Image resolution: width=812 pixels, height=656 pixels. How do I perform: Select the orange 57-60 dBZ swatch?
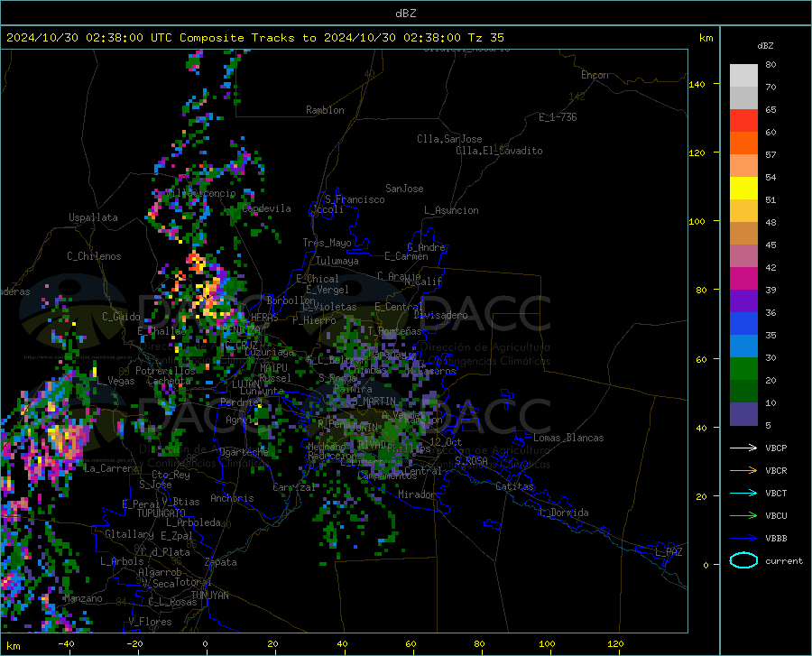pyautogui.click(x=743, y=143)
